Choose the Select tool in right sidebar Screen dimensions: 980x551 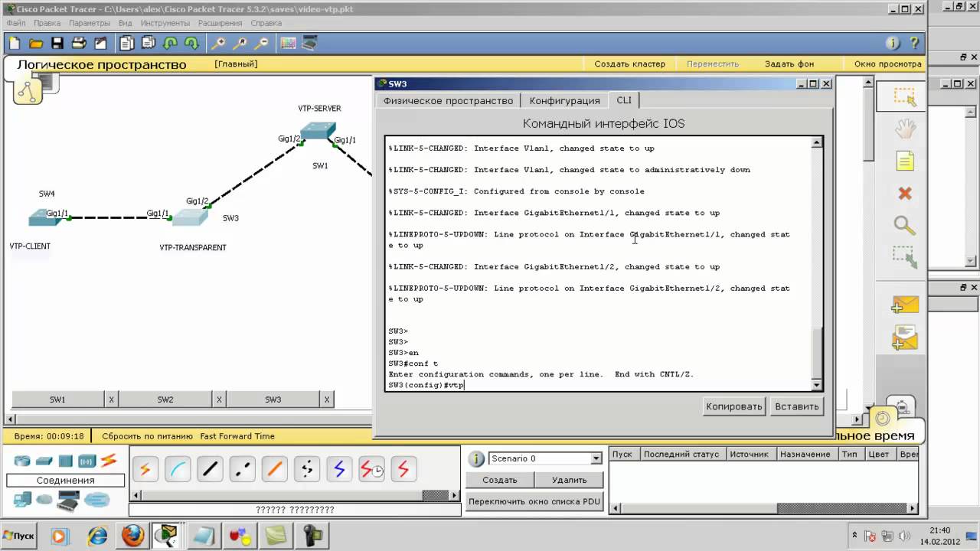[x=904, y=96]
